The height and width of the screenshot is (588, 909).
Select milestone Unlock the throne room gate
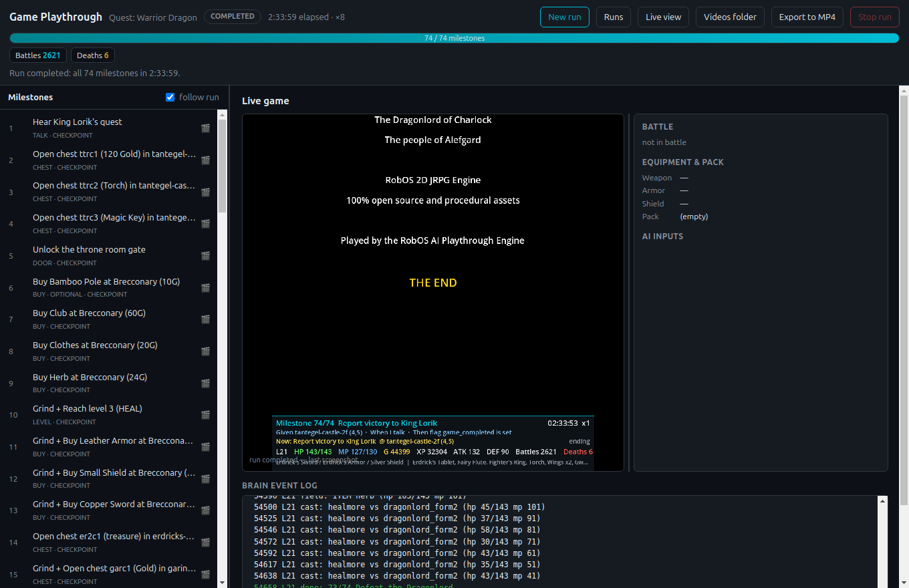(x=109, y=256)
